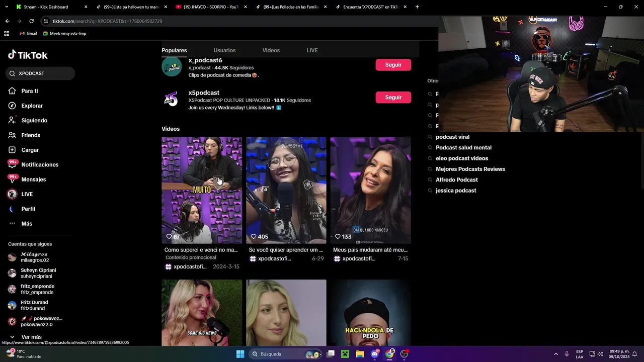Open the x5podcast username link

204,93
